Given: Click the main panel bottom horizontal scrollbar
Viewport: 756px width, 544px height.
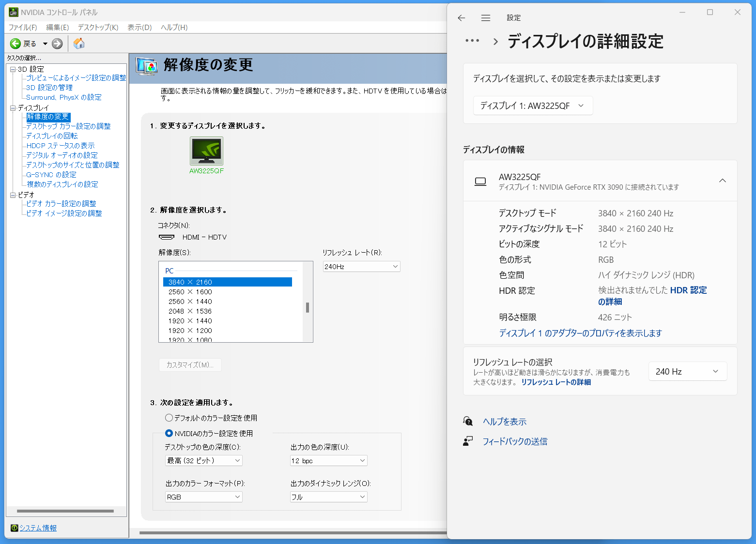Looking at the screenshot, I should (x=293, y=533).
